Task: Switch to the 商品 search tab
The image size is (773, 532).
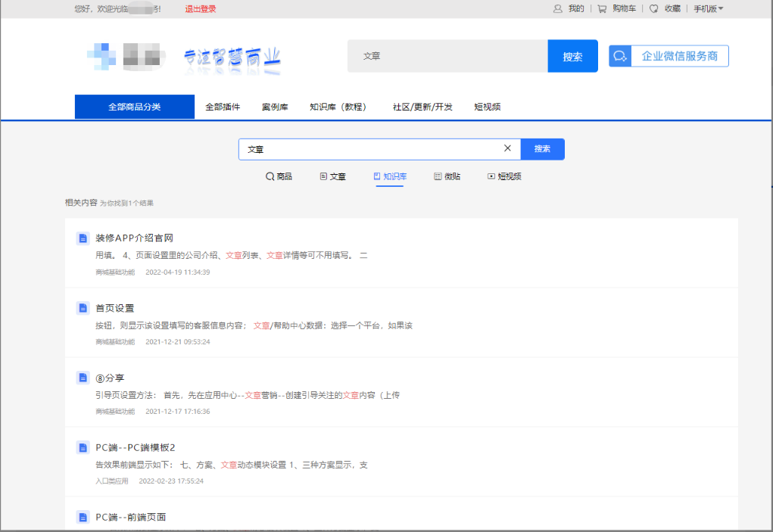Action: (x=279, y=176)
